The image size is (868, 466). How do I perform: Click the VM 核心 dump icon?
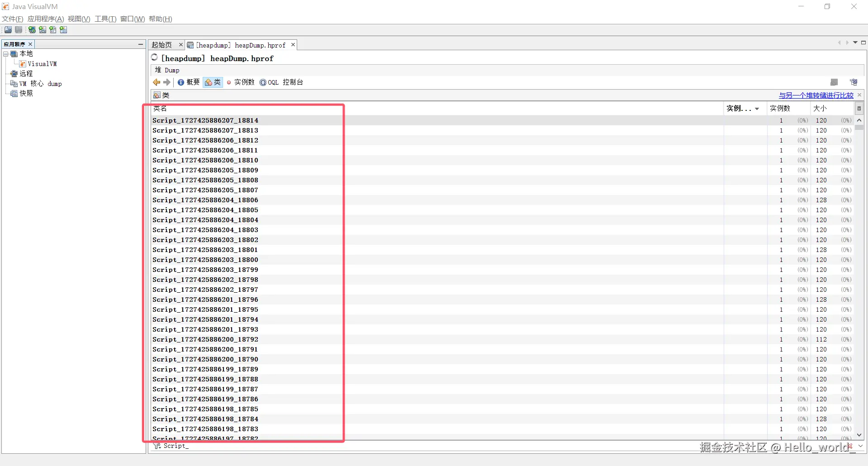coord(14,84)
